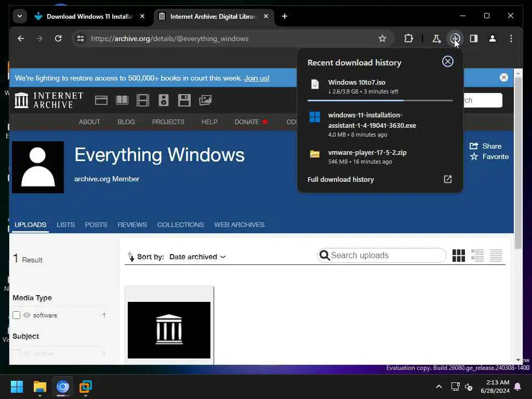Click the Internet Archive logo
Screen dimensions: 532x399
[49, 100]
